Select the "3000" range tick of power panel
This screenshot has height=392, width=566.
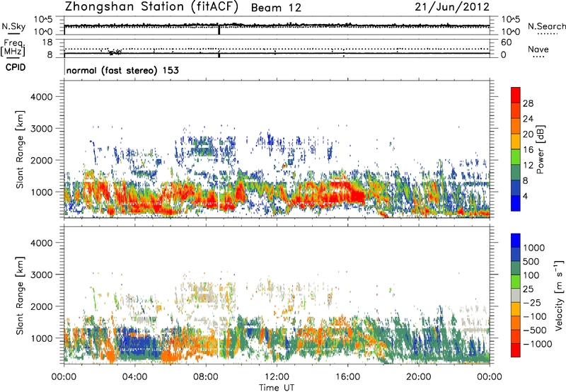[42, 129]
